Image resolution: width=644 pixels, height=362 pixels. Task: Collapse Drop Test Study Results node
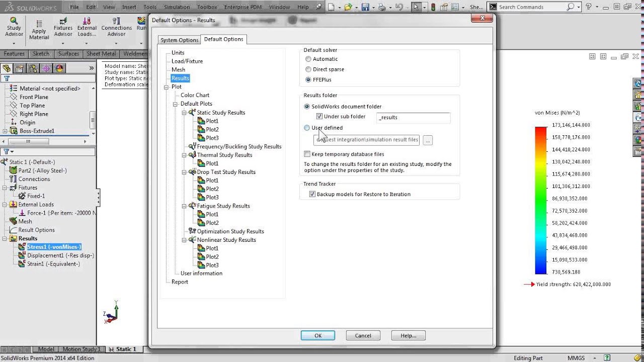point(185,172)
